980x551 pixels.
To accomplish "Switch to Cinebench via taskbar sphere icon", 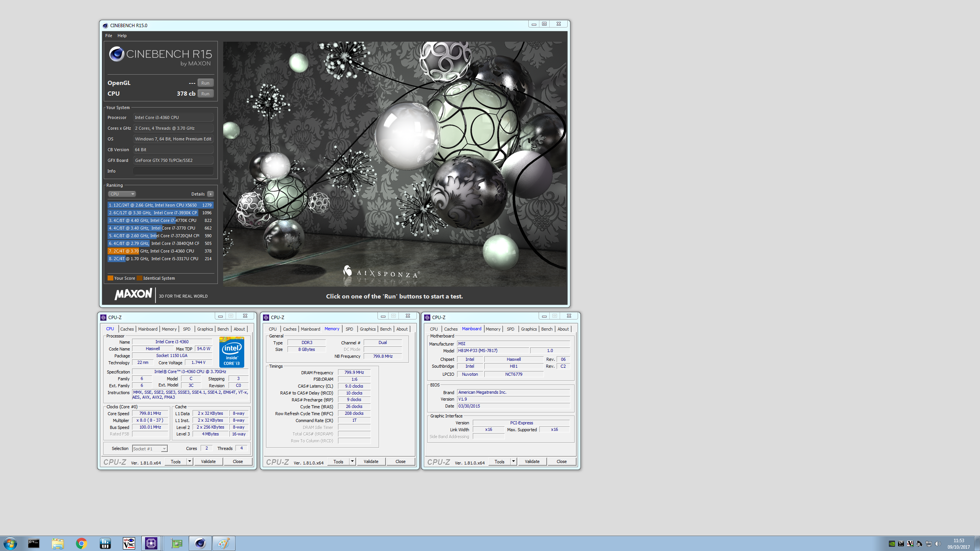I will (200, 543).
